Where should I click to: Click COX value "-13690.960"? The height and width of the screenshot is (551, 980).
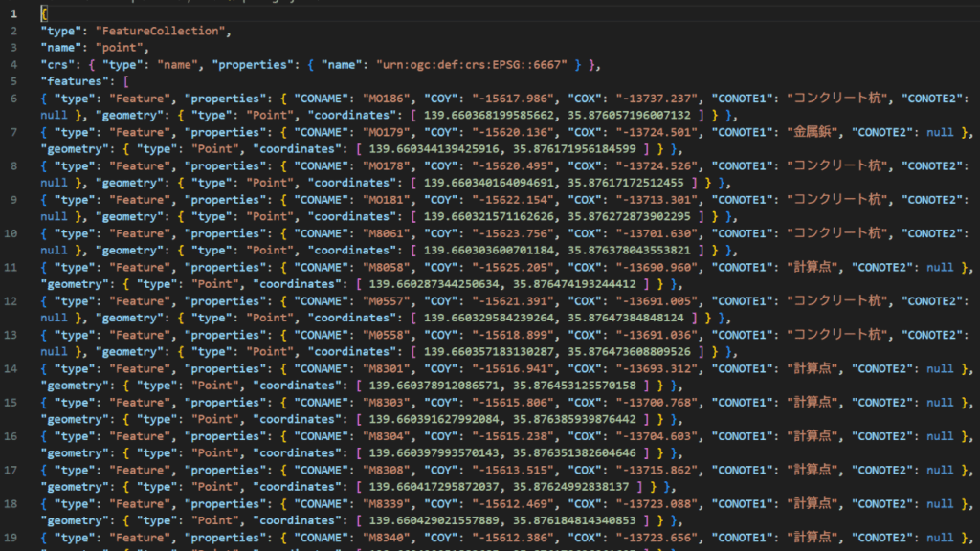point(657,267)
